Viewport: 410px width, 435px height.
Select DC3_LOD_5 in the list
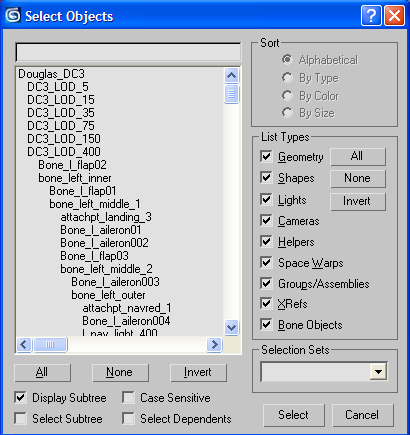[x=58, y=87]
